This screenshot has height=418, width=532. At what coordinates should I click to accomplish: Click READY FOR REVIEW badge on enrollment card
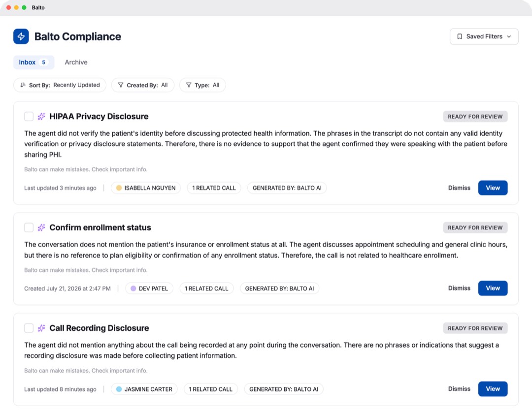(x=475, y=227)
